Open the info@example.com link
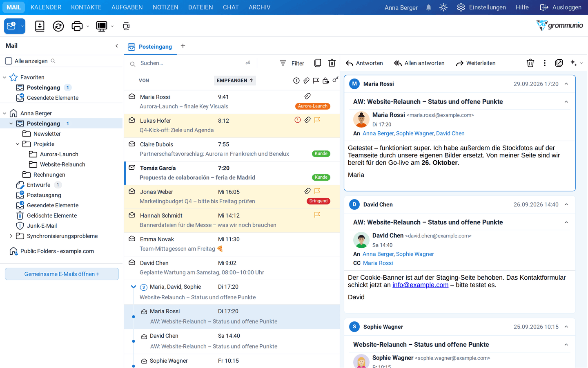Viewport: 588px width, 368px height. [x=420, y=285]
